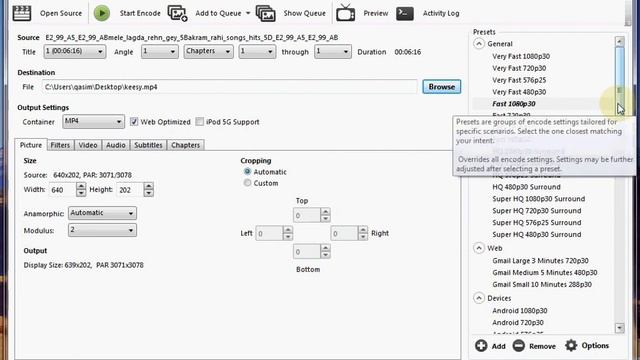This screenshot has width=640, height=360.
Task: Click the Add to Queue icon
Action: point(178,13)
